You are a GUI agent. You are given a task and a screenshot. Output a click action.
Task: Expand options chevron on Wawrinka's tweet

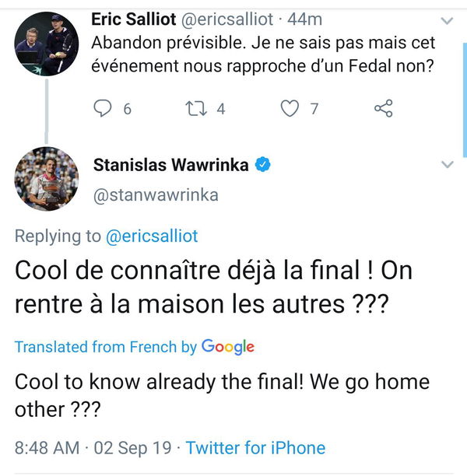point(447,165)
